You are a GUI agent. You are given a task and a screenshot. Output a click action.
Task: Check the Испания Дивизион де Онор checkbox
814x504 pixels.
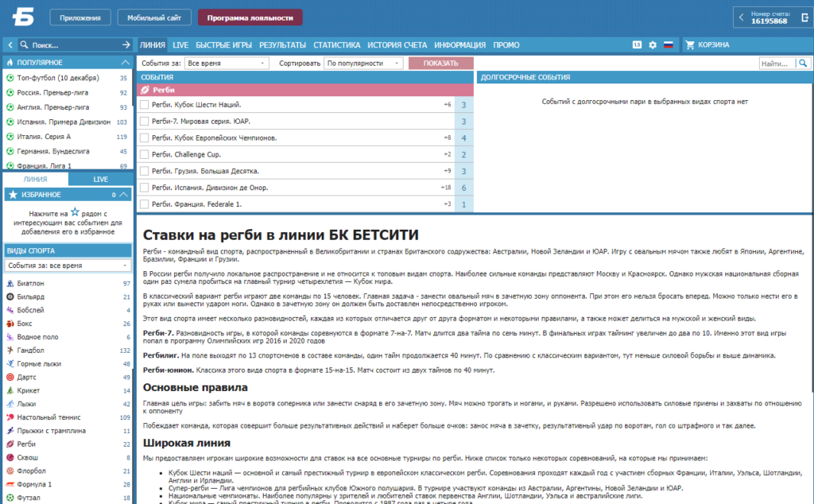pos(145,188)
